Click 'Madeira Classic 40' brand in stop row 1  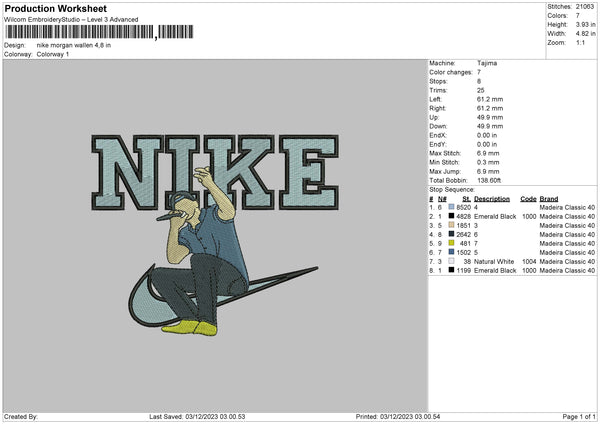click(567, 207)
